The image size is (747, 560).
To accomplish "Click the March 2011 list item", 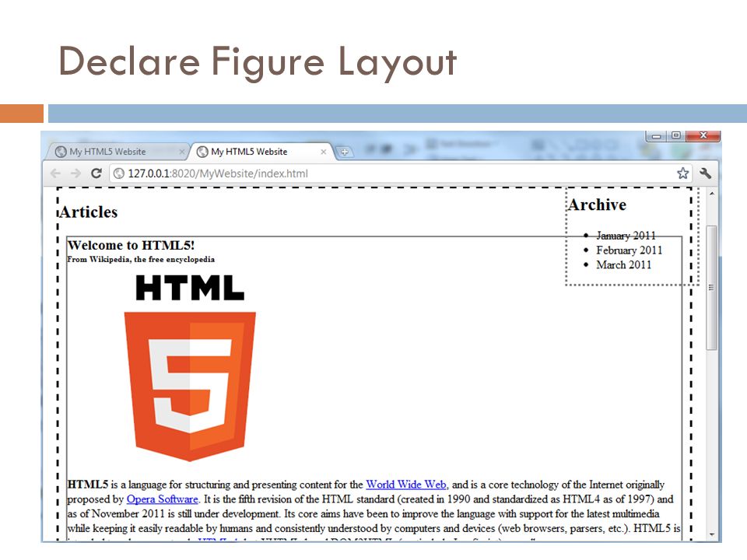I will pos(623,264).
